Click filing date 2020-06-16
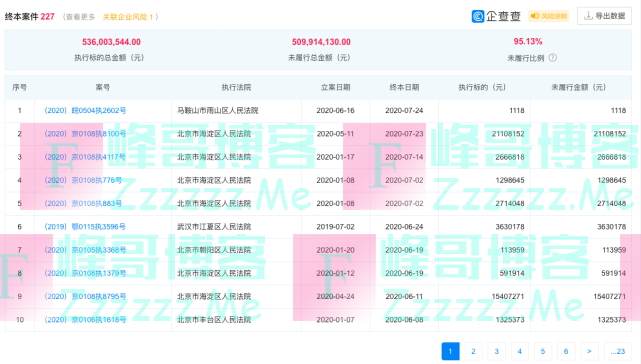The image size is (641, 364). (x=335, y=110)
